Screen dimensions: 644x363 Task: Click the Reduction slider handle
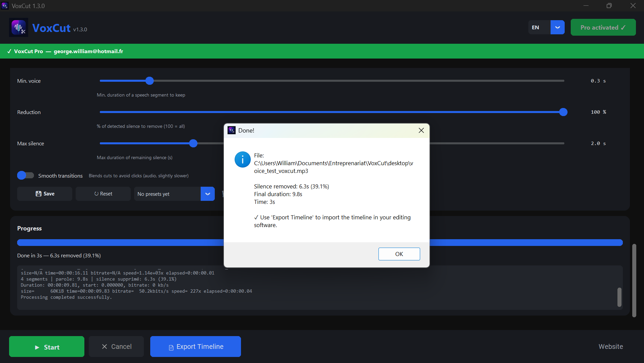(x=563, y=112)
